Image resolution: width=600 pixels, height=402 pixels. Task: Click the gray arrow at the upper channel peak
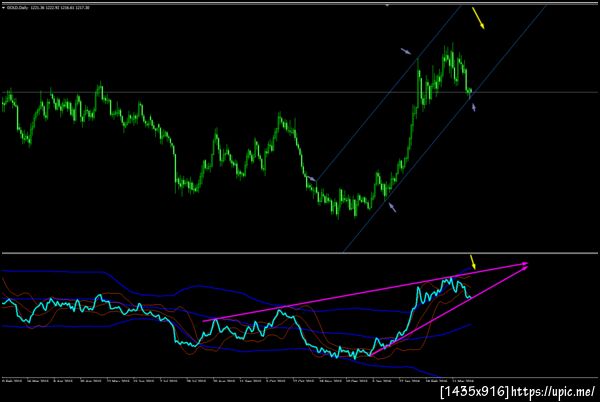[x=406, y=51]
